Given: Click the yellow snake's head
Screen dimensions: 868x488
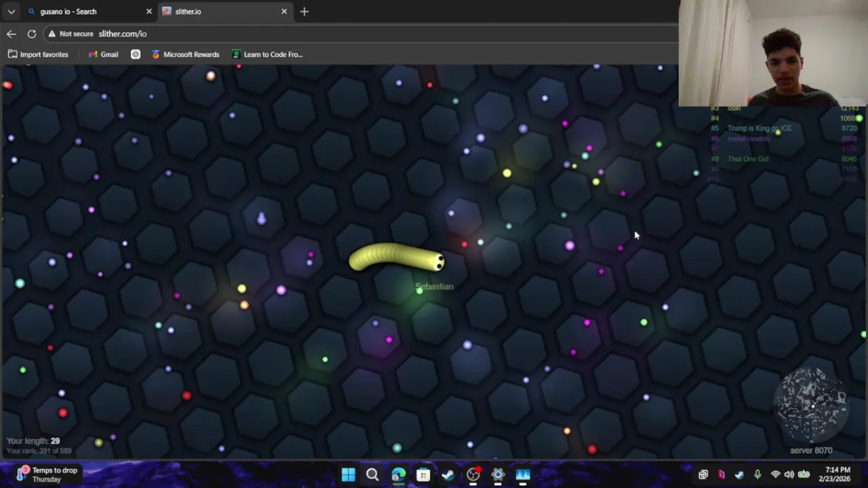Looking at the screenshot, I should (437, 262).
